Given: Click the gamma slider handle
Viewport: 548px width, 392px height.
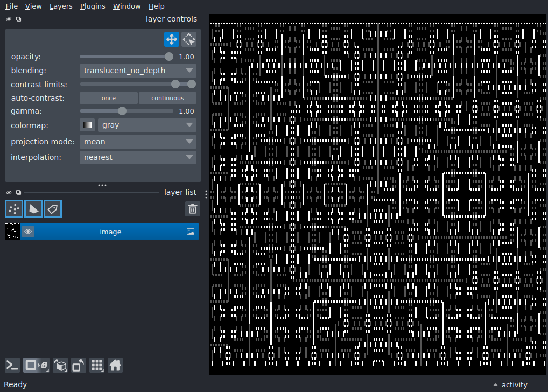Looking at the screenshot, I should click(x=122, y=111).
